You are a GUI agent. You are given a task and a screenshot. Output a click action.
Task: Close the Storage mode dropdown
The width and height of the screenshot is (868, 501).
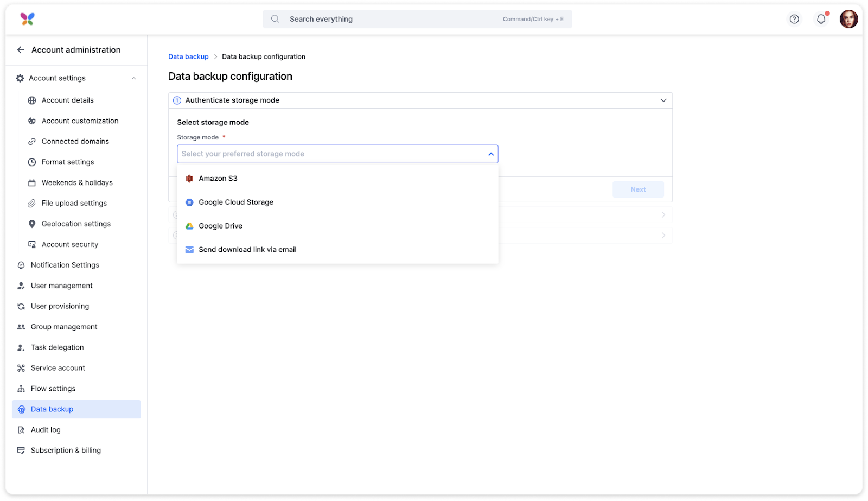(x=491, y=154)
